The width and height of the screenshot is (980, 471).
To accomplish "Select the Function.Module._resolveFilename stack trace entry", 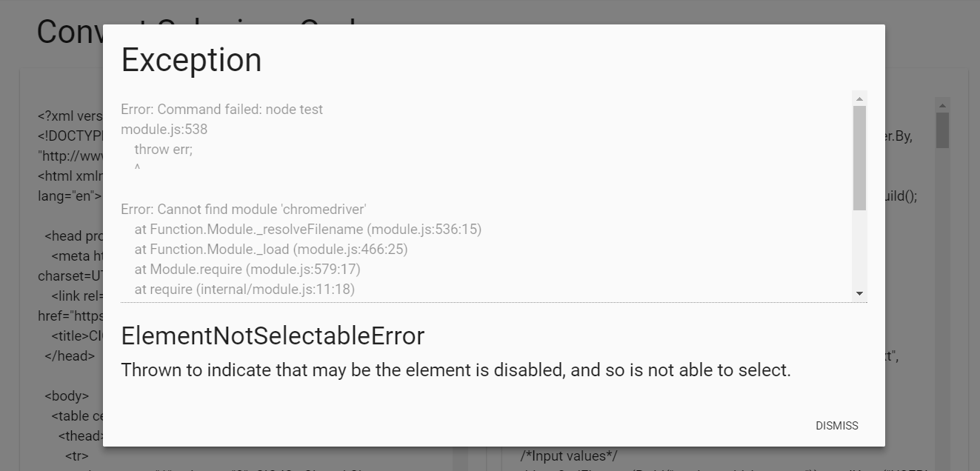I will coord(308,229).
